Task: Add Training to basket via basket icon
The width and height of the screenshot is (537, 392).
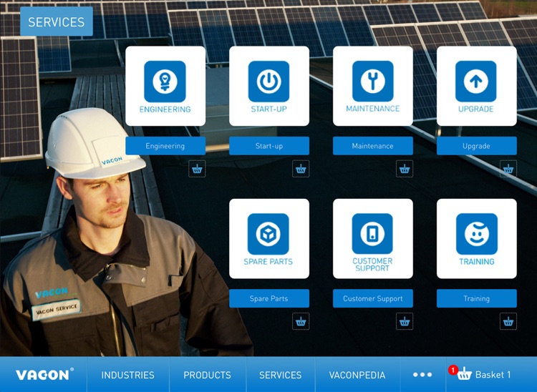Action: [508, 321]
